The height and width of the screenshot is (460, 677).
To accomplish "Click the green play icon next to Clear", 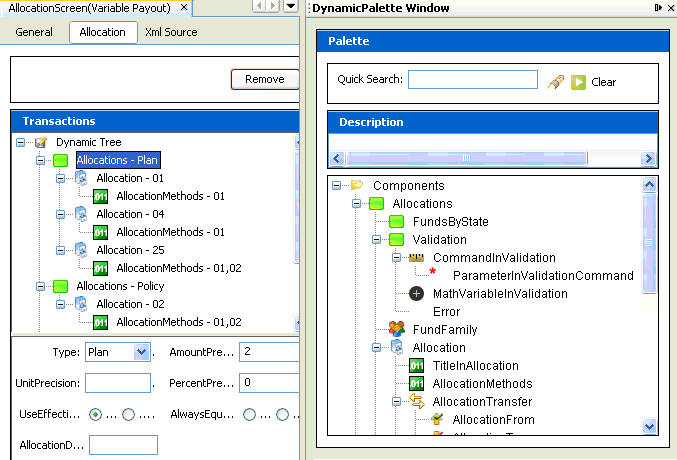I will tap(578, 82).
